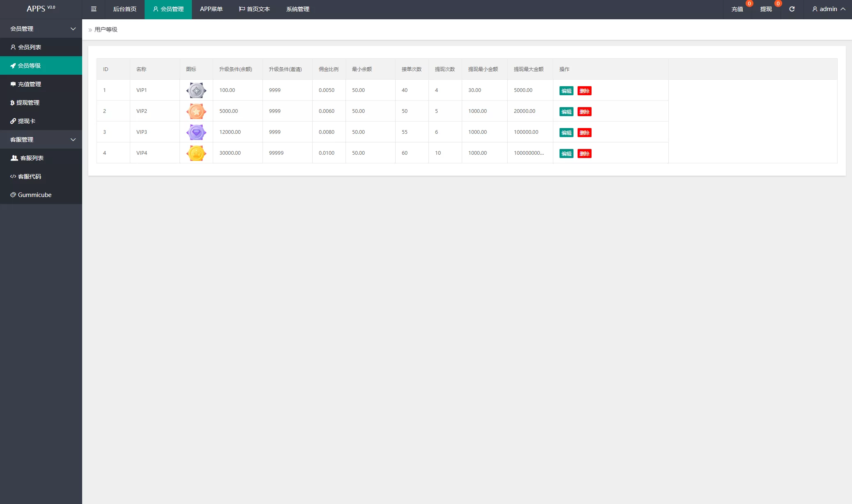
Task: Open 充值管理 in sidebar
Action: (x=29, y=84)
